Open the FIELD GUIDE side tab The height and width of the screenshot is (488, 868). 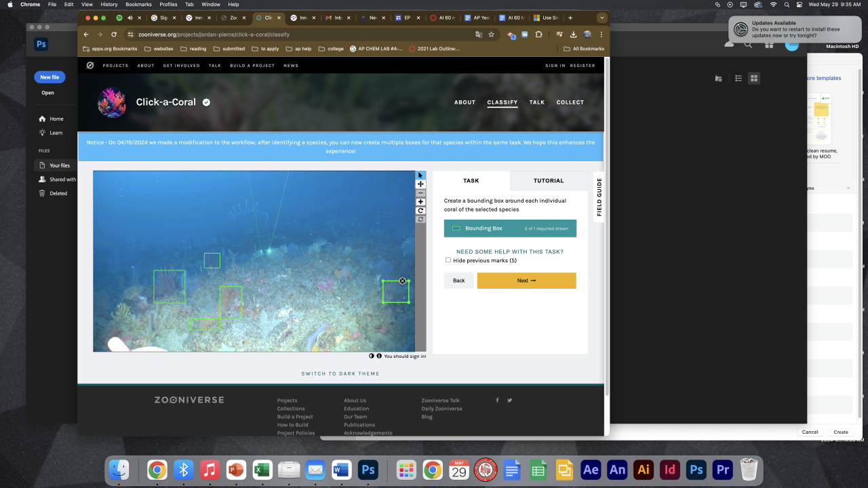click(x=599, y=197)
